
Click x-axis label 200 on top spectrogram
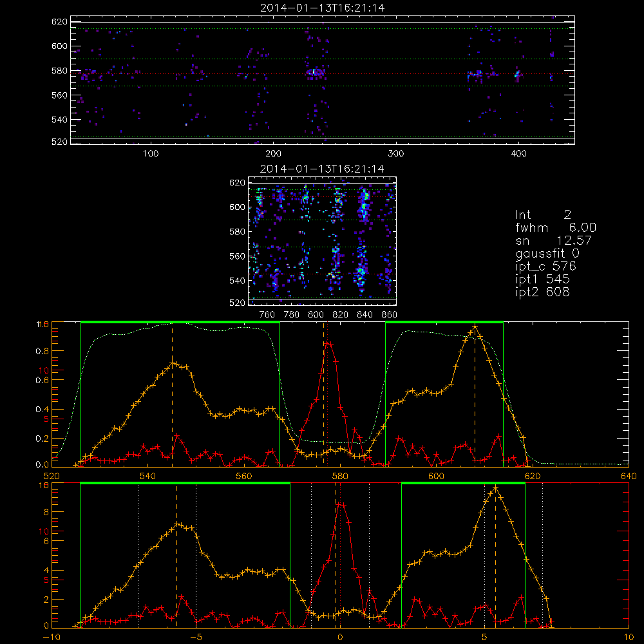click(x=274, y=154)
